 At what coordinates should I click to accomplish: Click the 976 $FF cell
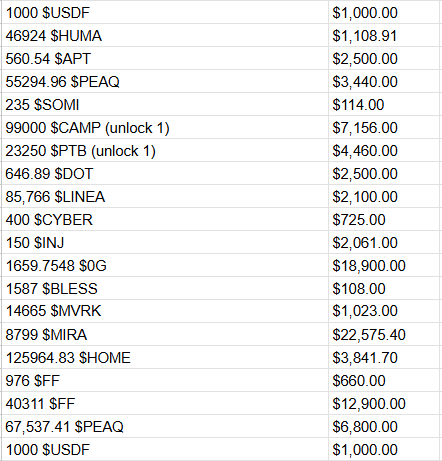[x=165, y=380]
